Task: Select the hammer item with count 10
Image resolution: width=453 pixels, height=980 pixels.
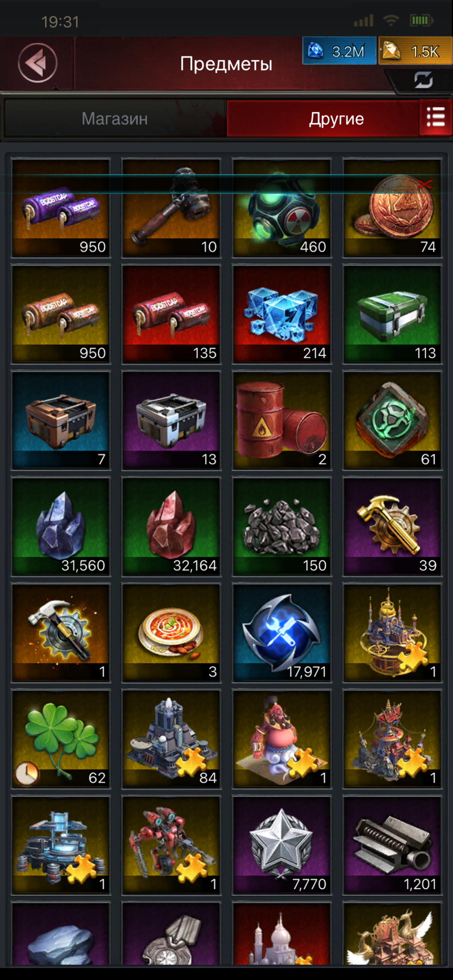Action: (x=171, y=208)
